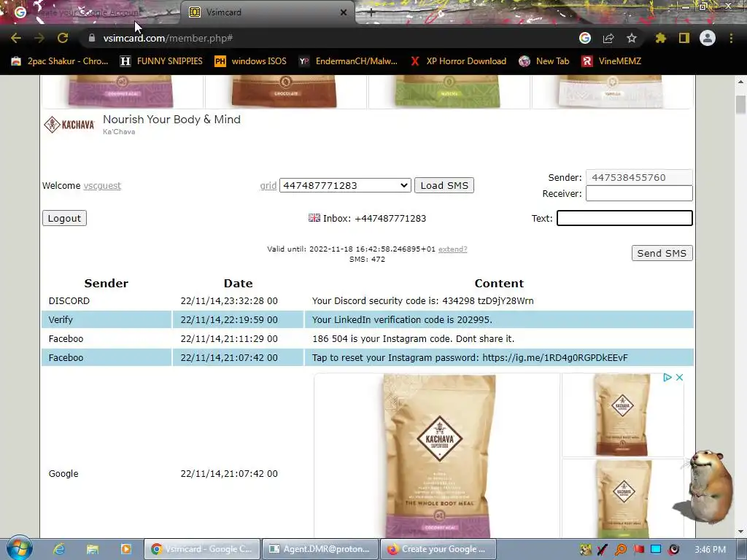The width and height of the screenshot is (747, 560).
Task: Click the grid link
Action: pyautogui.click(x=268, y=186)
